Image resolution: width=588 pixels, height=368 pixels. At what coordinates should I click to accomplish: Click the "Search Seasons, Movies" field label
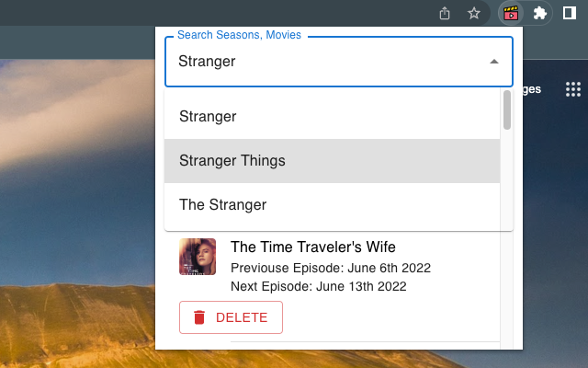pos(239,35)
